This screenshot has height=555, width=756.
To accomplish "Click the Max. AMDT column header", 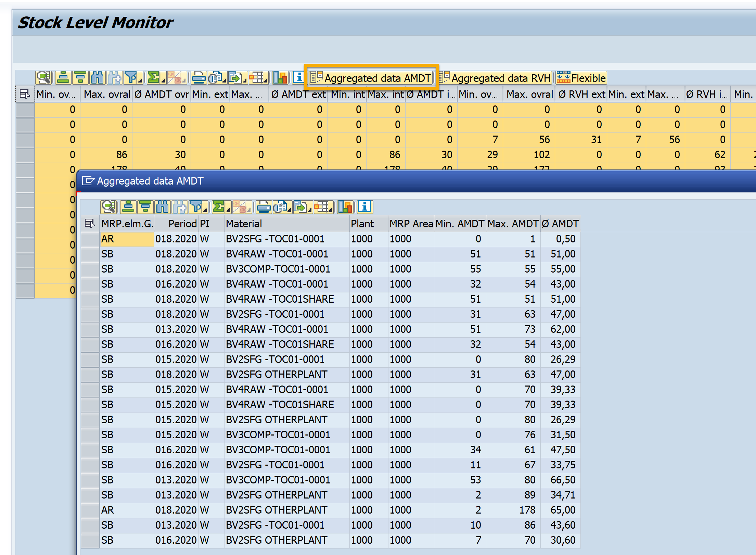I will click(513, 224).
